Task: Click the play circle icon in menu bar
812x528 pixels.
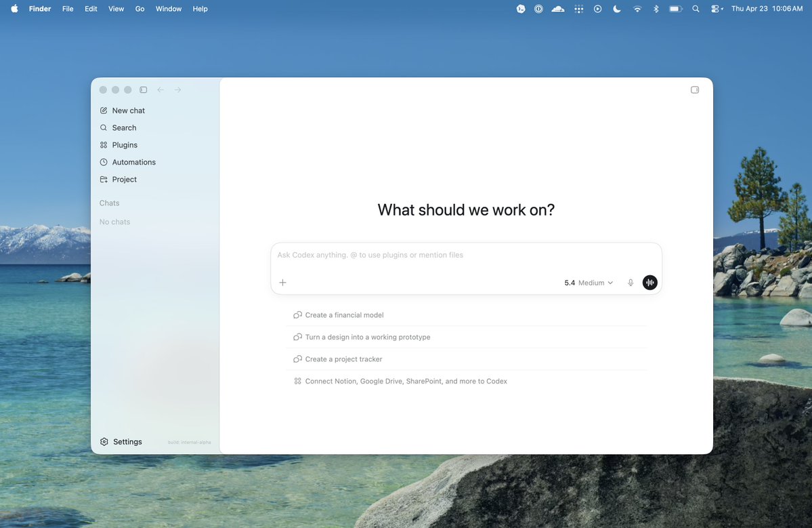Action: [x=597, y=9]
